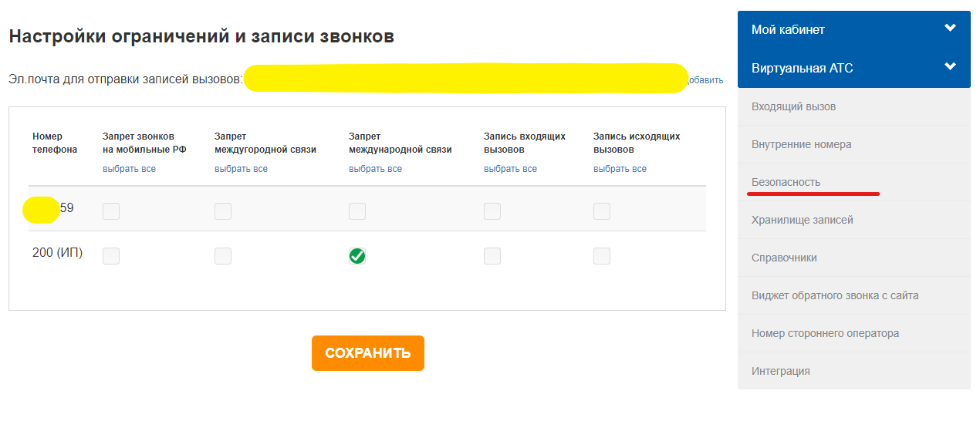The height and width of the screenshot is (428, 980).
Task: Enable mobile RF ban for 200 (ИП)
Action: (111, 256)
